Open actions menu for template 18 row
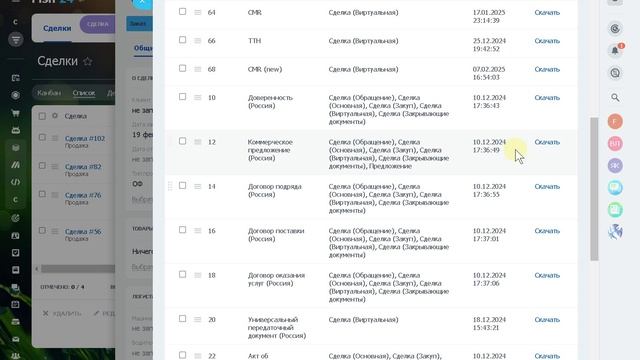 point(198,276)
